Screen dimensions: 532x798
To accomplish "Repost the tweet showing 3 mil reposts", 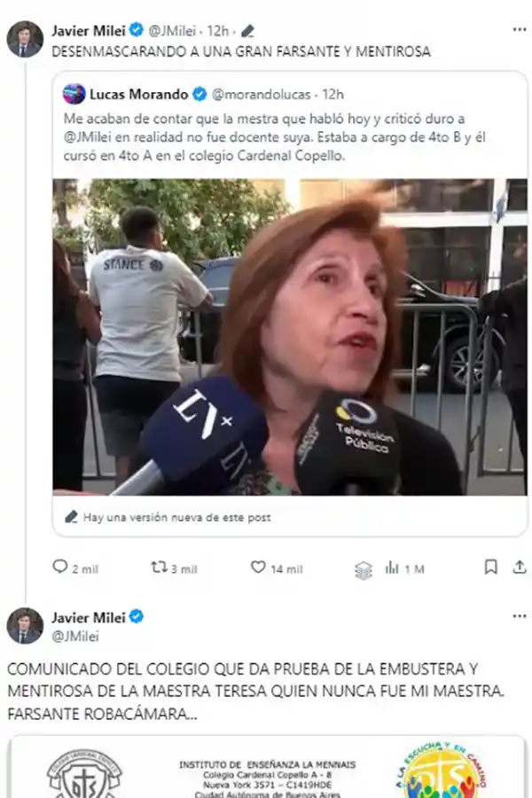I will point(160,567).
